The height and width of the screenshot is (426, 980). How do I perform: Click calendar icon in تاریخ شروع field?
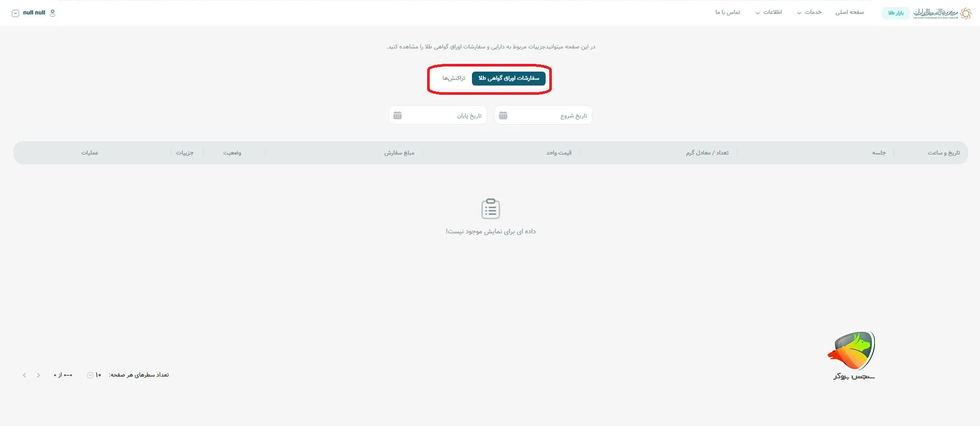503,115
